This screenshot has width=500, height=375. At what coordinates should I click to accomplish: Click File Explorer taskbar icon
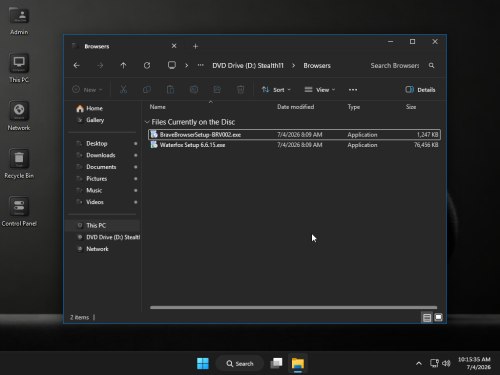point(298,363)
